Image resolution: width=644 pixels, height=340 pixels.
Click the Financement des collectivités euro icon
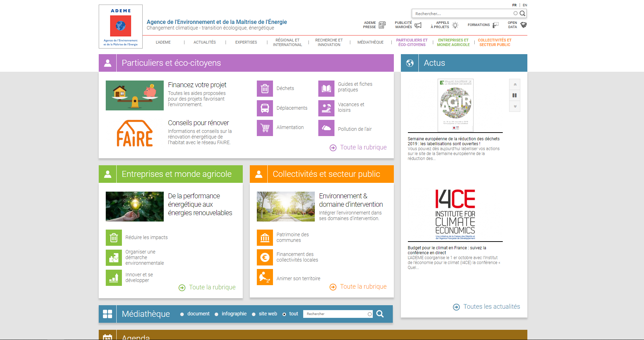265,257
